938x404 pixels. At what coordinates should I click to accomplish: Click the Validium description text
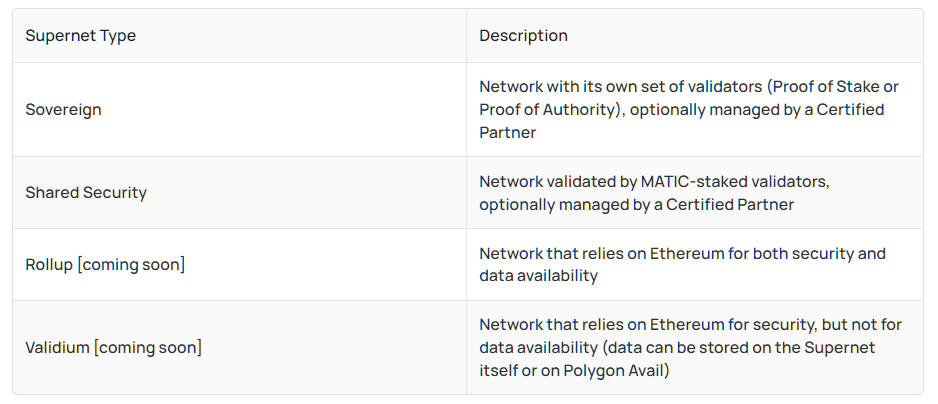[x=690, y=347]
